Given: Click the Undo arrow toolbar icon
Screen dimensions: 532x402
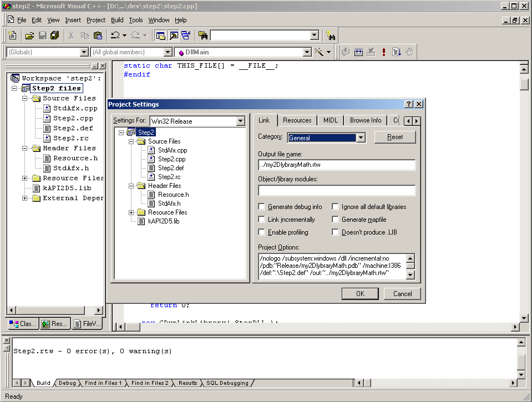Looking at the screenshot, I should (x=115, y=35).
